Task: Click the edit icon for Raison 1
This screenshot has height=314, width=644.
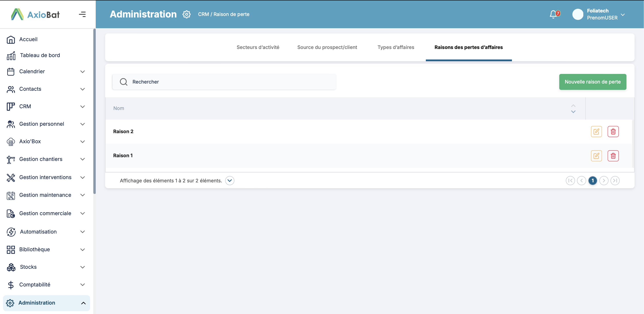Action: point(596,156)
